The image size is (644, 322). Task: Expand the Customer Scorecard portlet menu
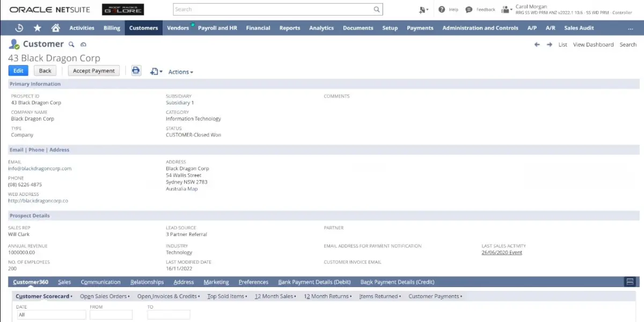pyautogui.click(x=44, y=296)
